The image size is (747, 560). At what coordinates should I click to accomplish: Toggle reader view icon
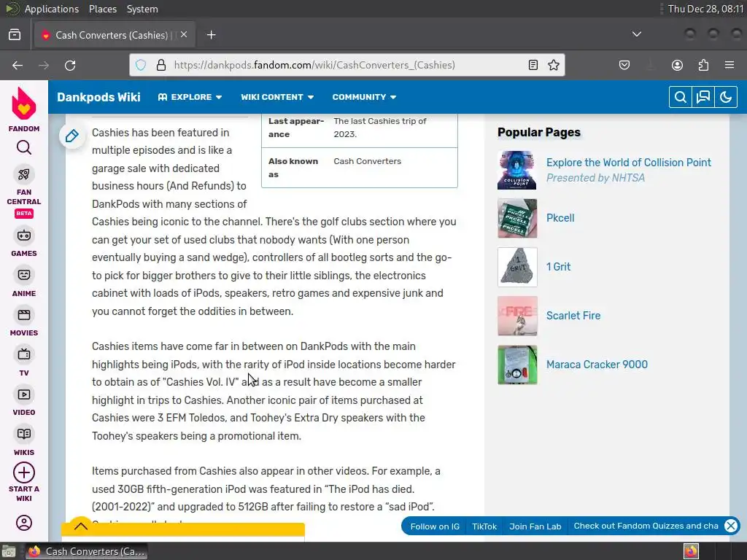coord(533,65)
